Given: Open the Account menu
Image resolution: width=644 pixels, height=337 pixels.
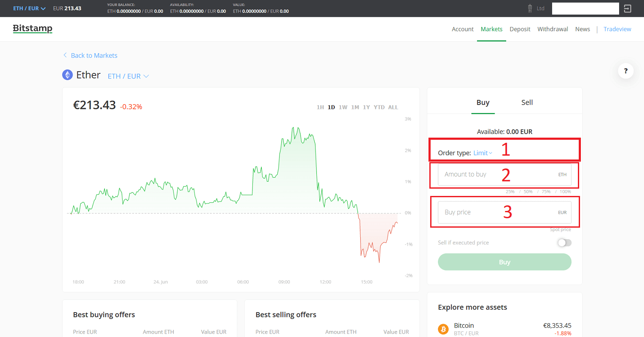Looking at the screenshot, I should coord(463,29).
